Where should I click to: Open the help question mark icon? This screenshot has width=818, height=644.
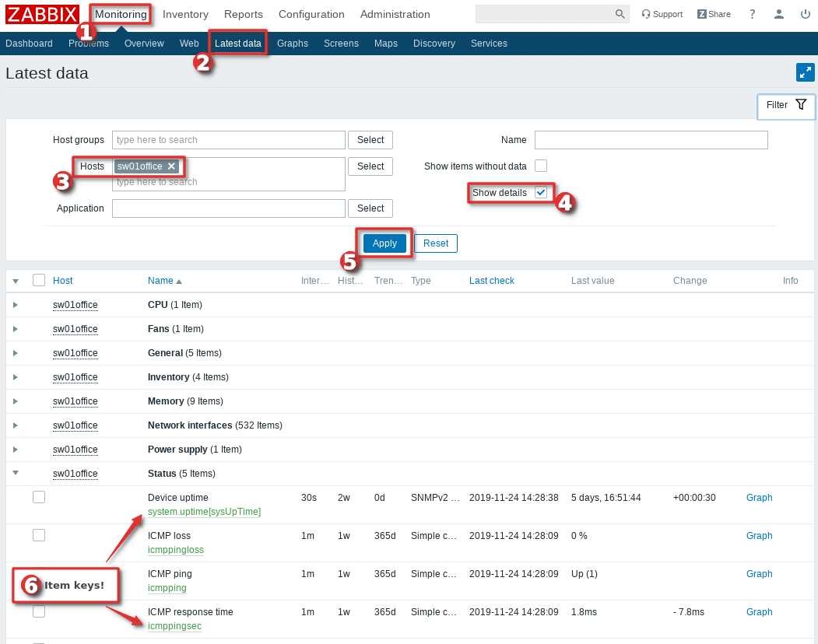752,14
